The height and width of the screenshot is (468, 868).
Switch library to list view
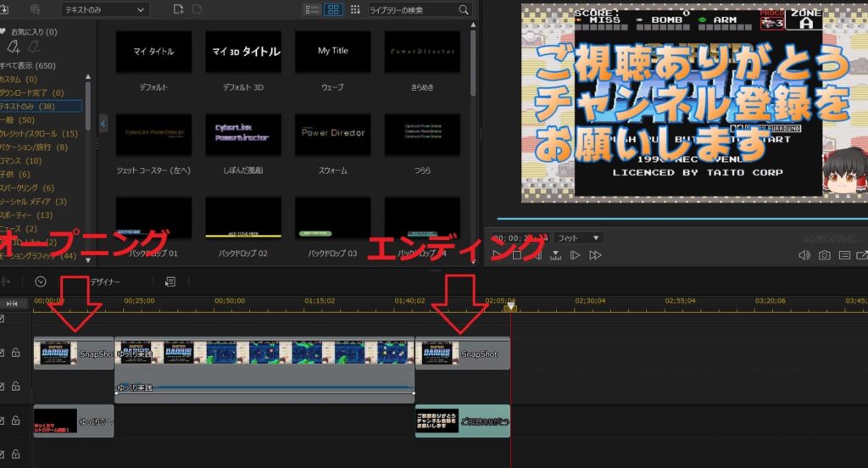pyautogui.click(x=312, y=9)
